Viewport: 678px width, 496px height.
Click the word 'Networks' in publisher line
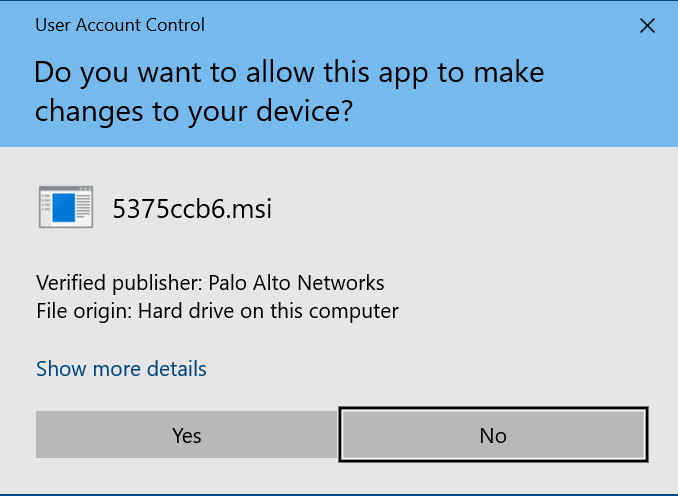pyautogui.click(x=346, y=283)
